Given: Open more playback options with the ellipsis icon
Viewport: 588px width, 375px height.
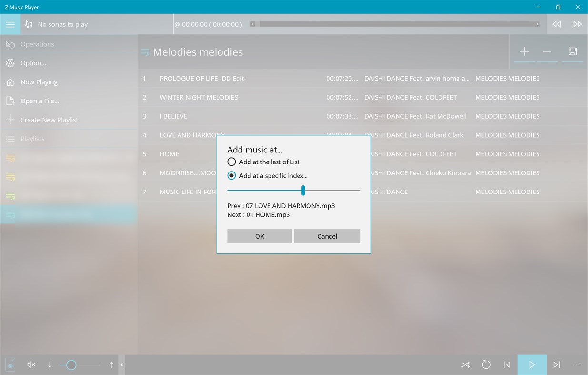Looking at the screenshot, I should click(578, 365).
